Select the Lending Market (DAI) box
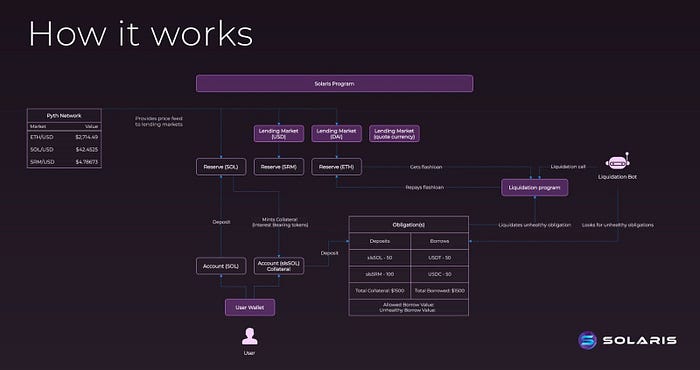The height and width of the screenshot is (370, 700). tap(337, 134)
